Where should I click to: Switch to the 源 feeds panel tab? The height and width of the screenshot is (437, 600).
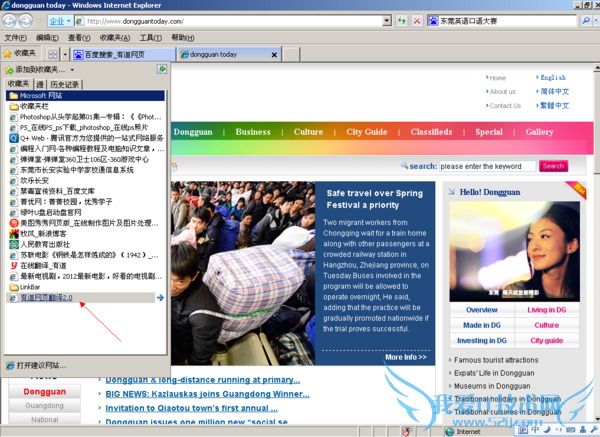40,85
